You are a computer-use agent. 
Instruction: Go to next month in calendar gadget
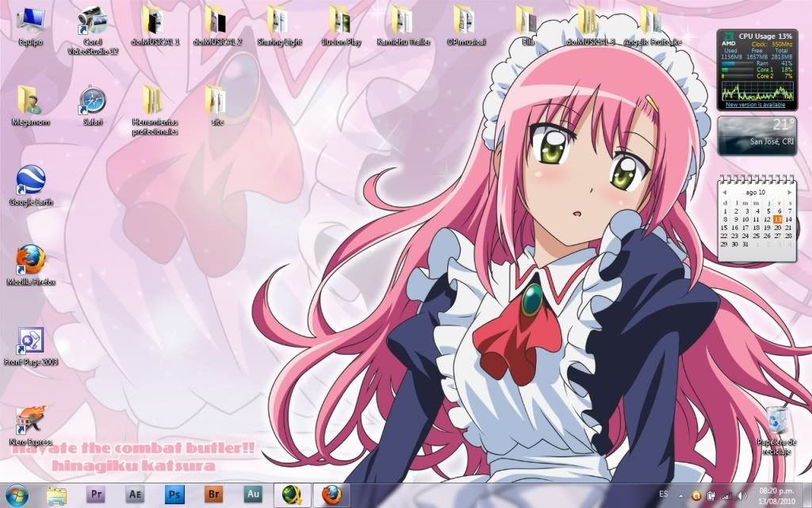pyautogui.click(x=789, y=192)
